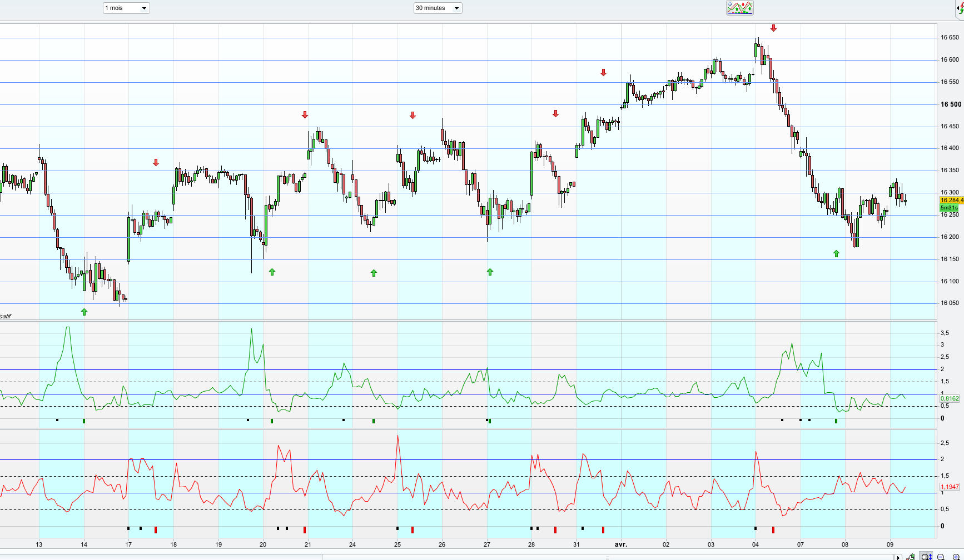The width and height of the screenshot is (964, 560).
Task: Click the scrollbar right arrow button
Action: [x=898, y=557]
